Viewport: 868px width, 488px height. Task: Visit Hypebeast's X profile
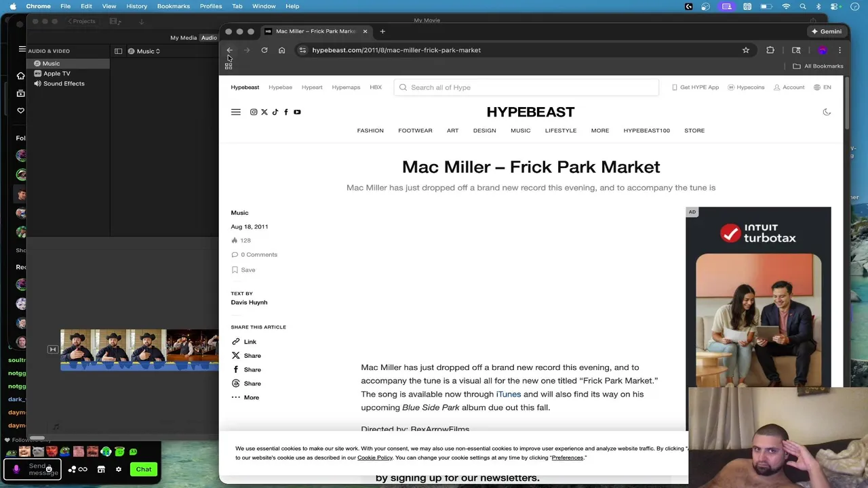click(x=264, y=112)
